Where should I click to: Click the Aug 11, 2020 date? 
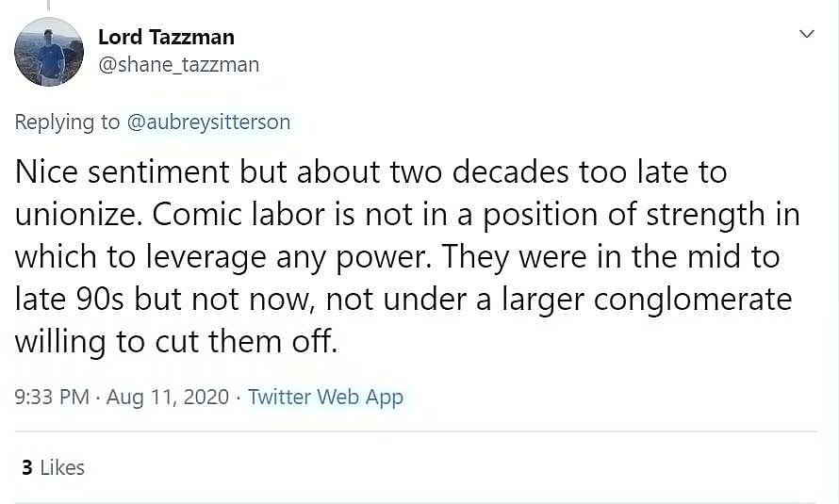[168, 398]
